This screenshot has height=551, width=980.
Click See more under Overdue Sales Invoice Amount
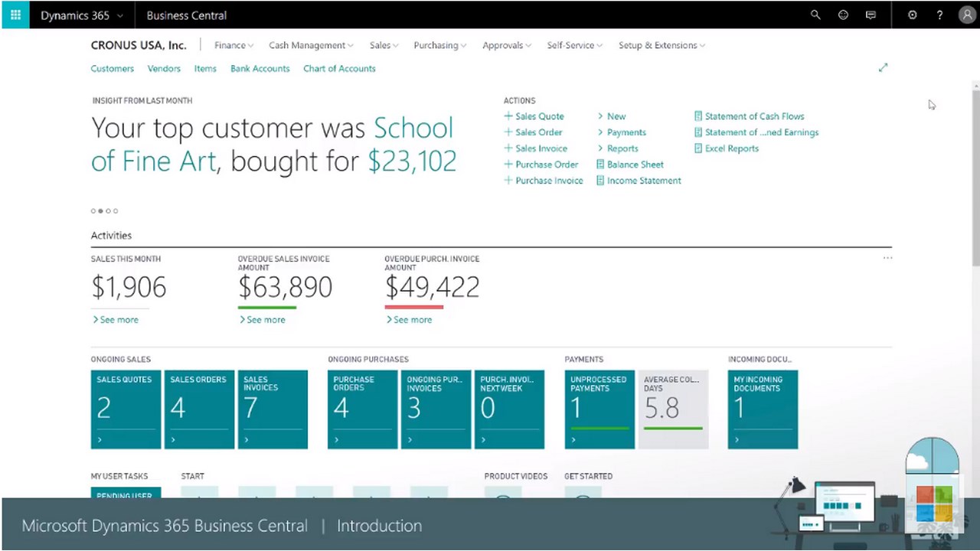[263, 320]
